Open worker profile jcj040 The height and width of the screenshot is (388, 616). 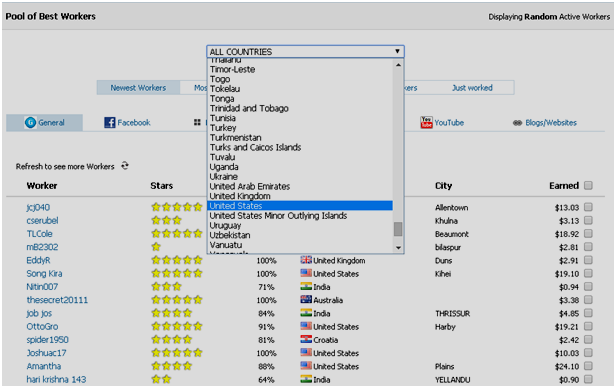(38, 207)
